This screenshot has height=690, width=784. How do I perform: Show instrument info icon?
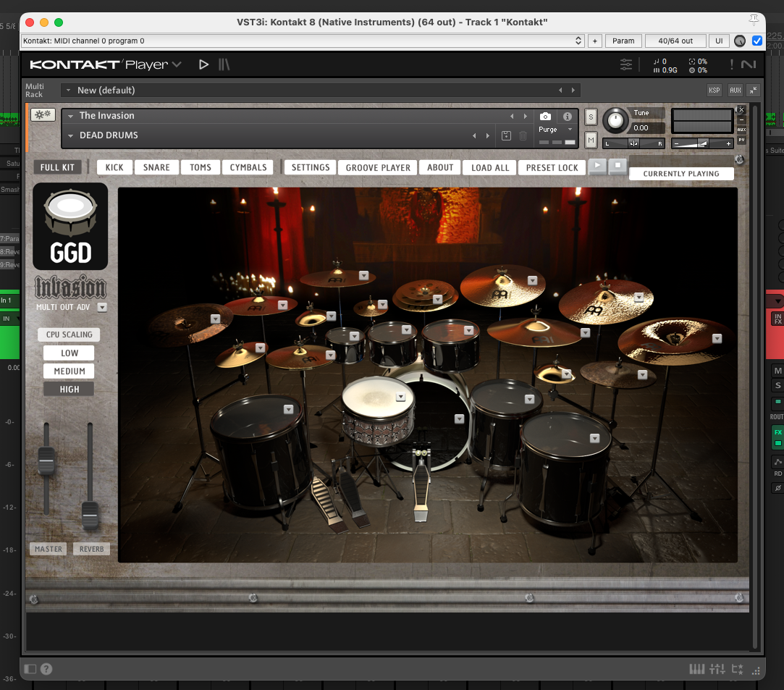tap(567, 117)
